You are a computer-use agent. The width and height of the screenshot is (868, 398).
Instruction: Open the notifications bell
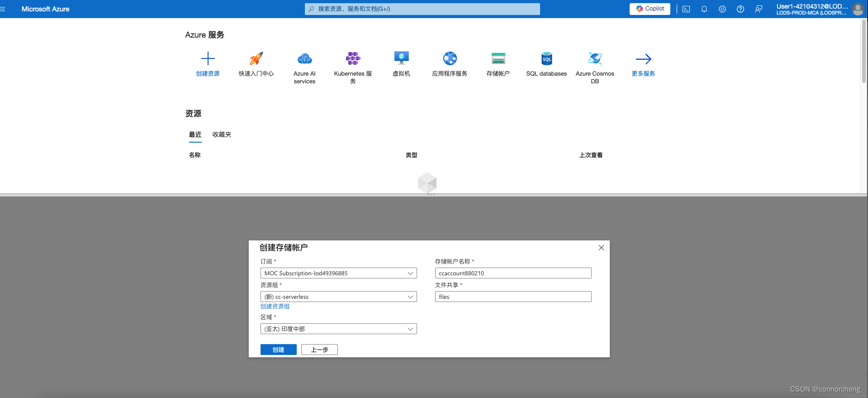click(704, 9)
